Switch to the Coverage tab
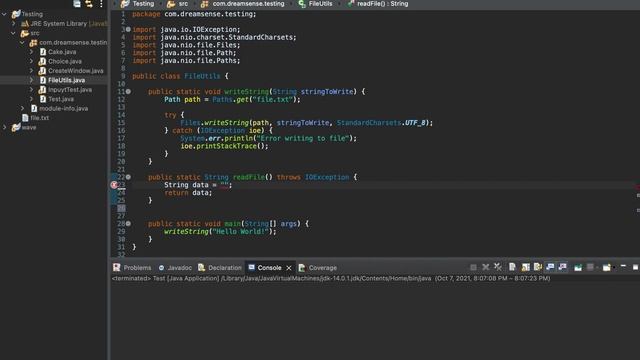This screenshot has height=360, width=640. point(318,268)
